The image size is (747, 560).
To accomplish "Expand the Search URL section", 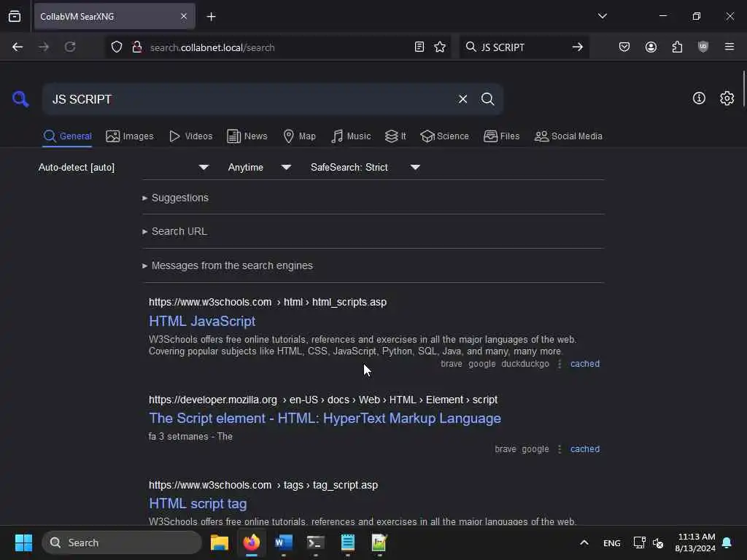I will [x=174, y=231].
